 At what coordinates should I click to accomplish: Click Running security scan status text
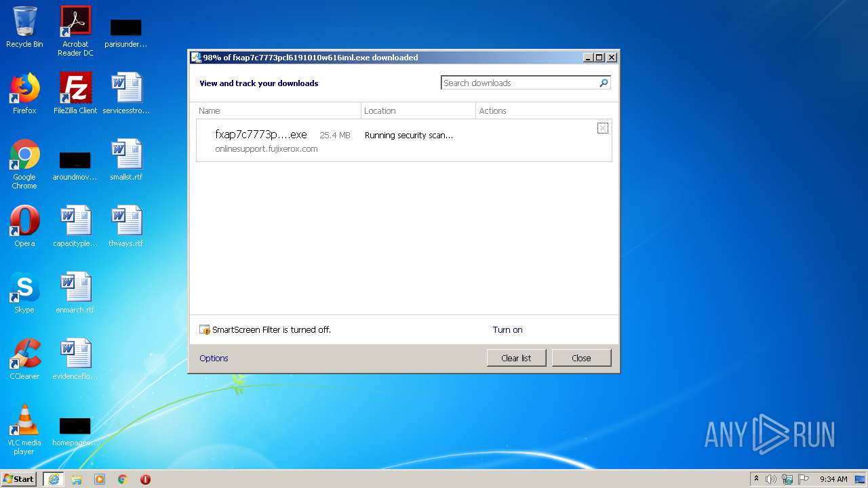pos(409,136)
